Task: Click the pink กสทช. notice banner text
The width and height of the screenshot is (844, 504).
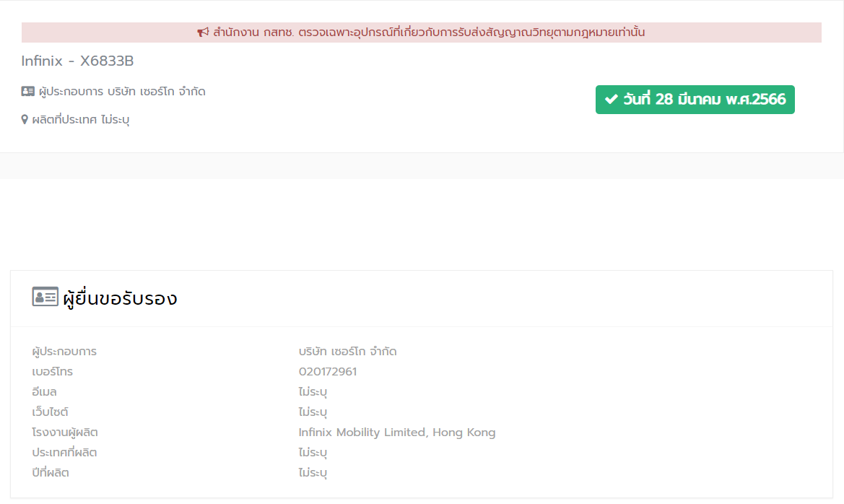Action: click(428, 32)
